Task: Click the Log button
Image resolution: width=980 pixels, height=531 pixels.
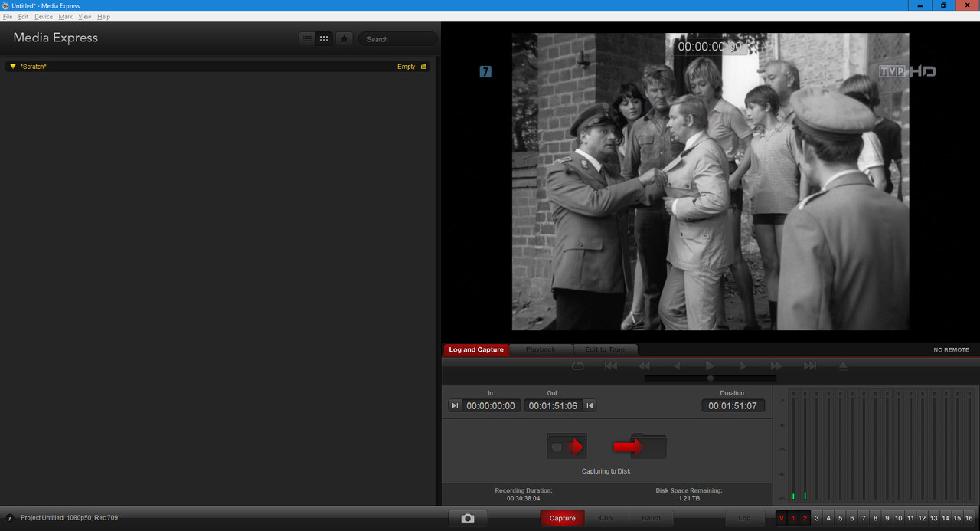Action: tap(745, 518)
